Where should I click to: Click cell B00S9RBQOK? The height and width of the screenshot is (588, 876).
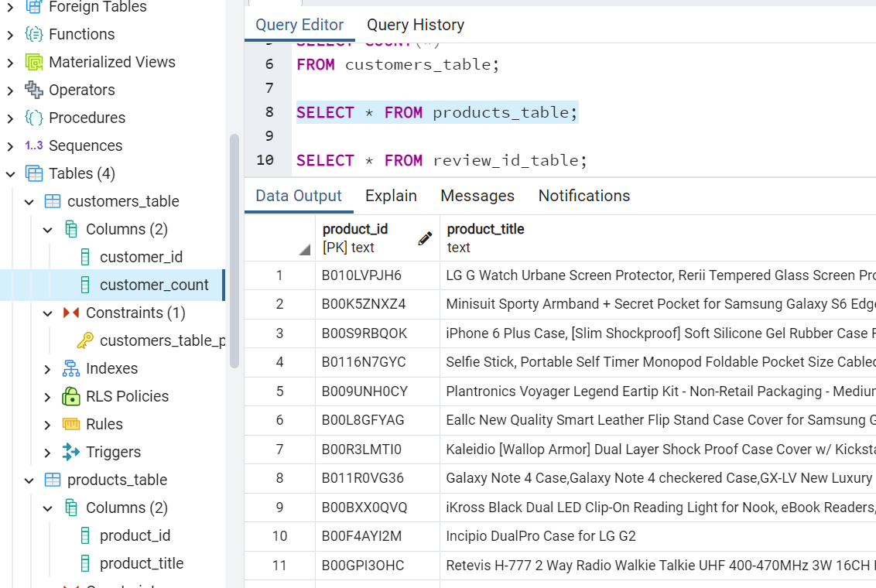pos(378,333)
